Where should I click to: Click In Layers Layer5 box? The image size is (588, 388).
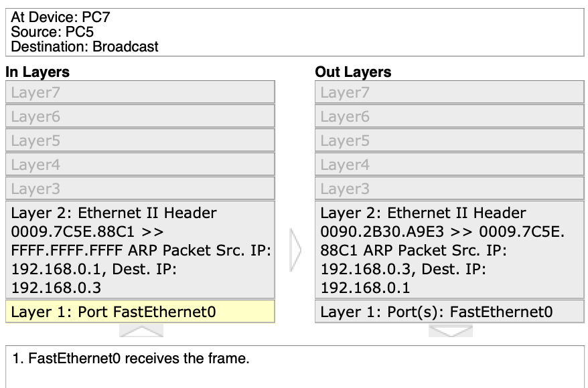pyautogui.click(x=140, y=140)
